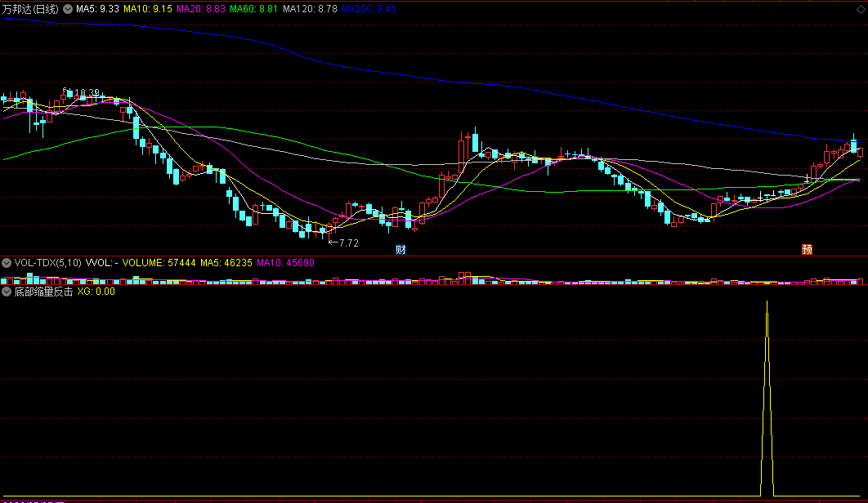
Task: Click the volume MA5: 46235 value
Action: click(226, 263)
